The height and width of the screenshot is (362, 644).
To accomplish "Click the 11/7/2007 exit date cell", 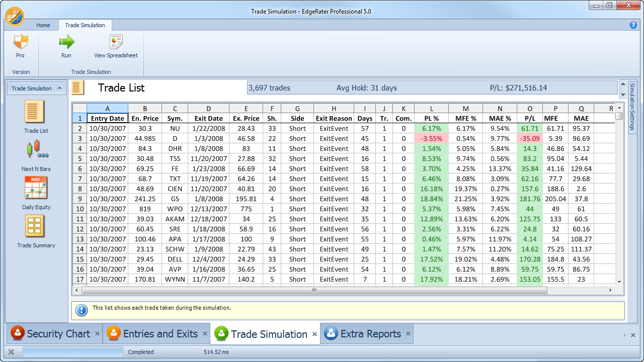I will tap(208, 279).
